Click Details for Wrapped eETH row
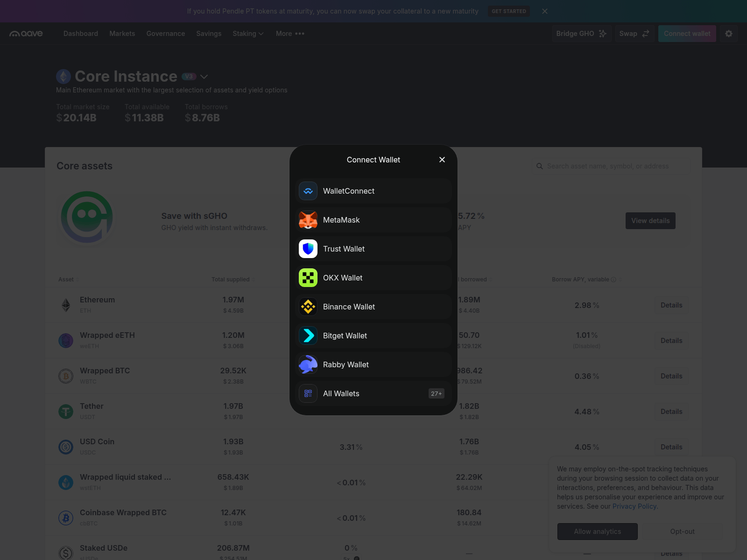Image resolution: width=747 pixels, height=560 pixels. point(671,341)
